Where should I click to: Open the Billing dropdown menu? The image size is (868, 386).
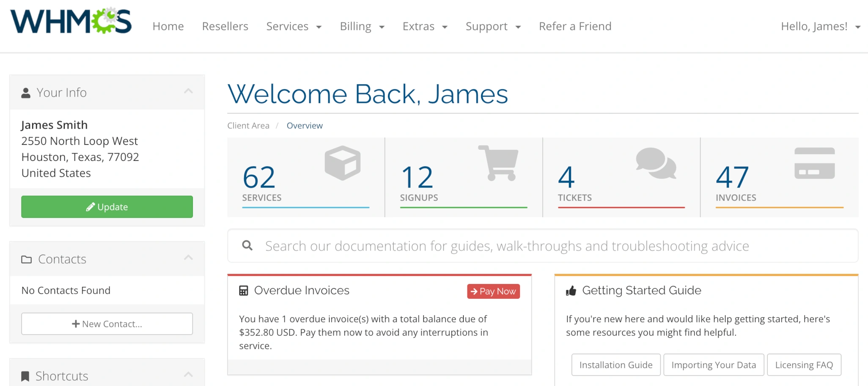pos(362,26)
